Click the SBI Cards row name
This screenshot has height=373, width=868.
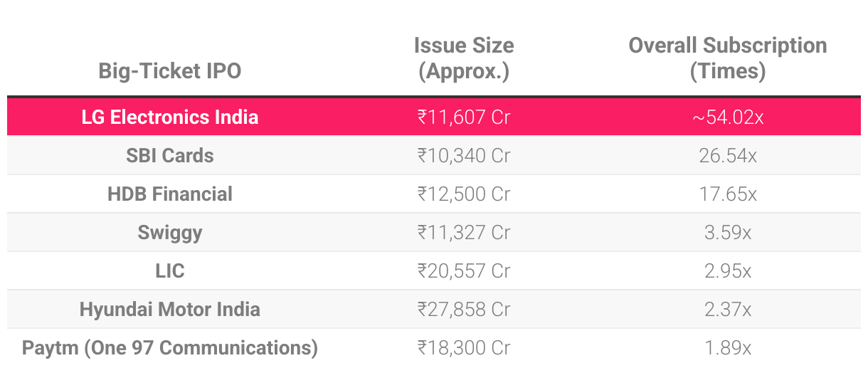169,155
